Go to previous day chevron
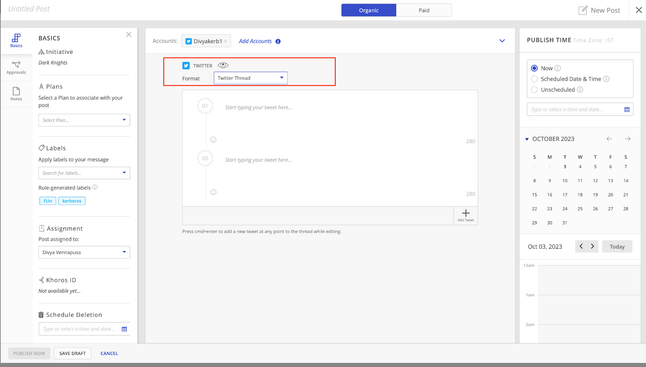This screenshot has width=646, height=367. 581,246
